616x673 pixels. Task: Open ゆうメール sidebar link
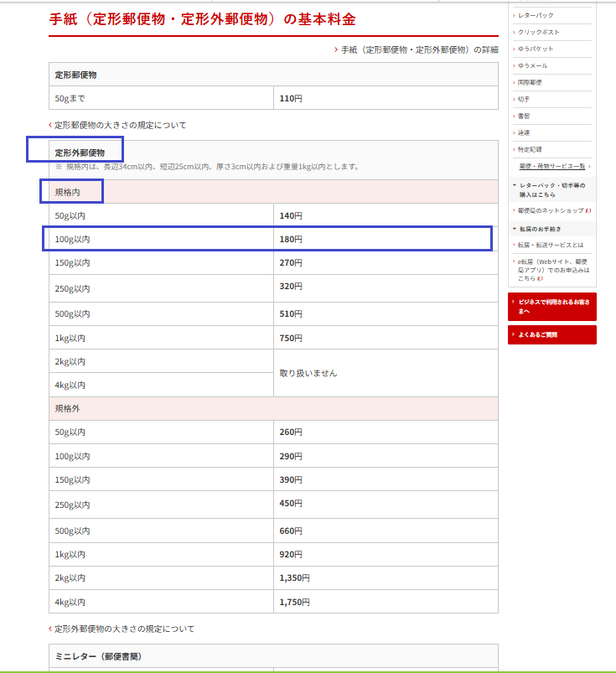click(x=533, y=65)
